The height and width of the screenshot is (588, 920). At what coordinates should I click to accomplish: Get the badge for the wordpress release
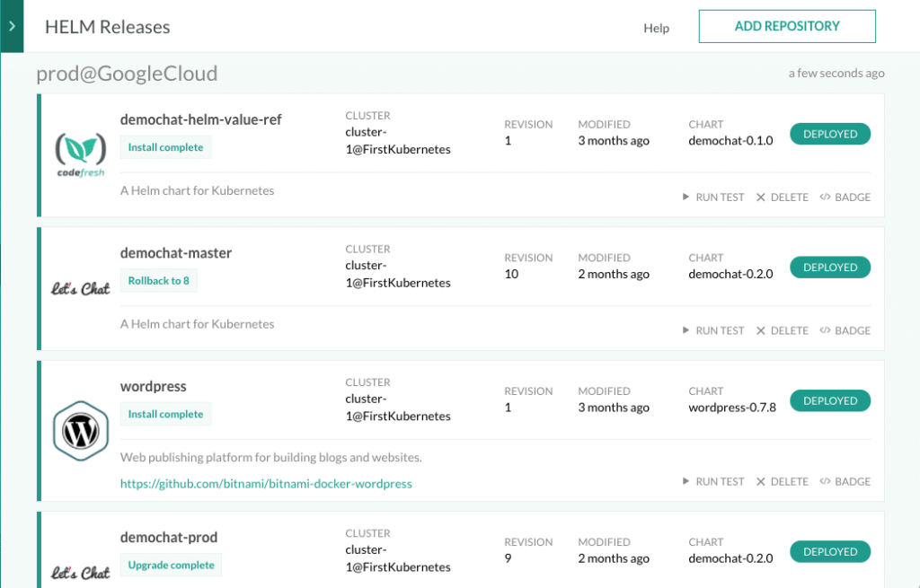coord(845,481)
